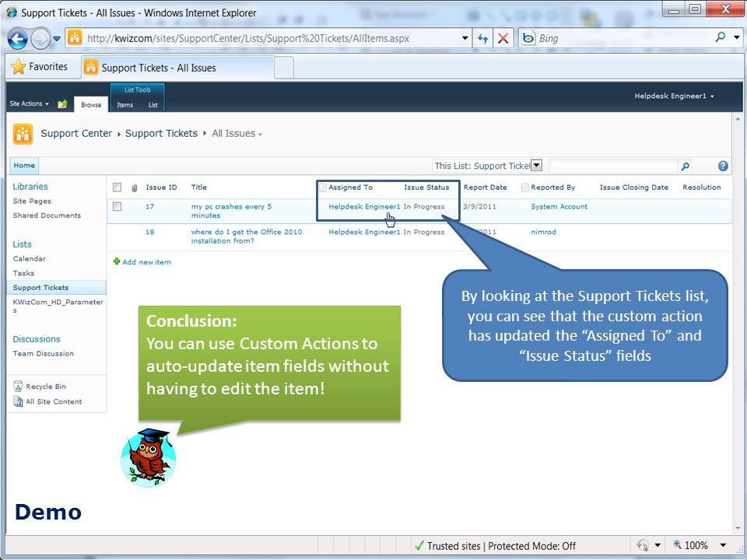Switch to the Browse ribbon tab

click(x=91, y=105)
